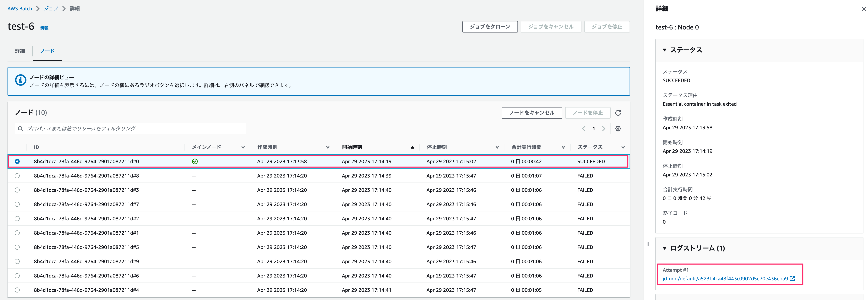Go to next page arrow
868x300 pixels.
[x=603, y=129]
